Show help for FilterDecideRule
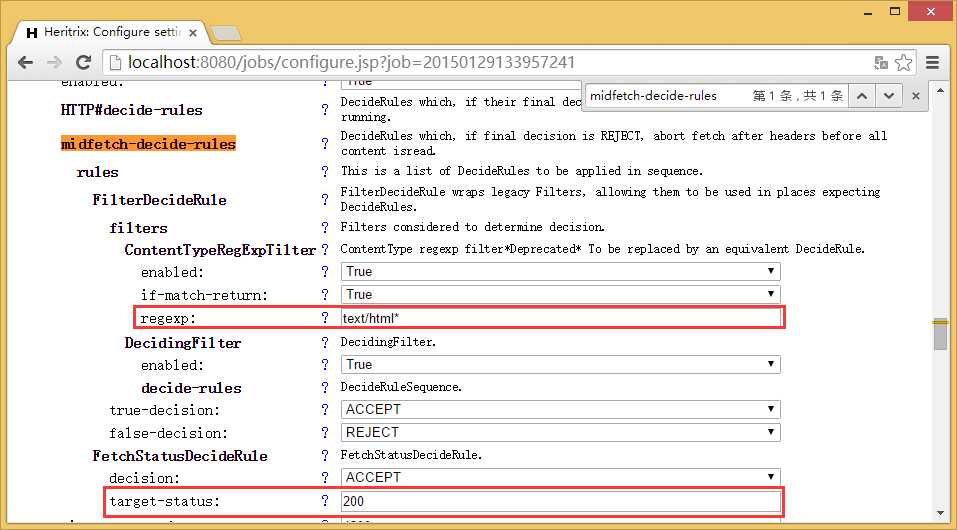The height and width of the screenshot is (530, 957). point(325,200)
